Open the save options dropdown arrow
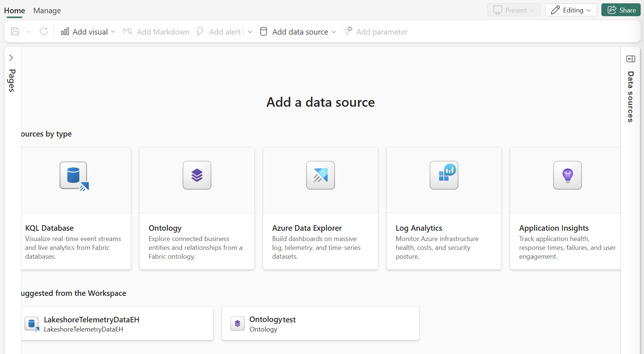The width and height of the screenshot is (644, 354). click(29, 32)
